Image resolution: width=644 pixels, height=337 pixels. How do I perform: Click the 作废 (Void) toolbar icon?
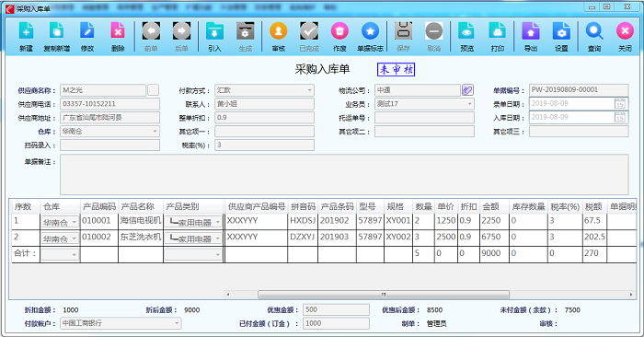(x=339, y=31)
